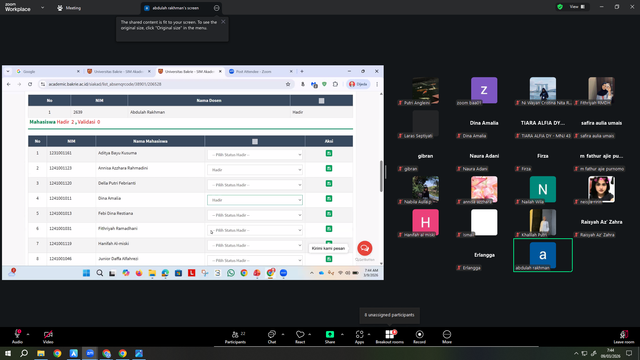Start recording with the Record button

click(x=419, y=337)
